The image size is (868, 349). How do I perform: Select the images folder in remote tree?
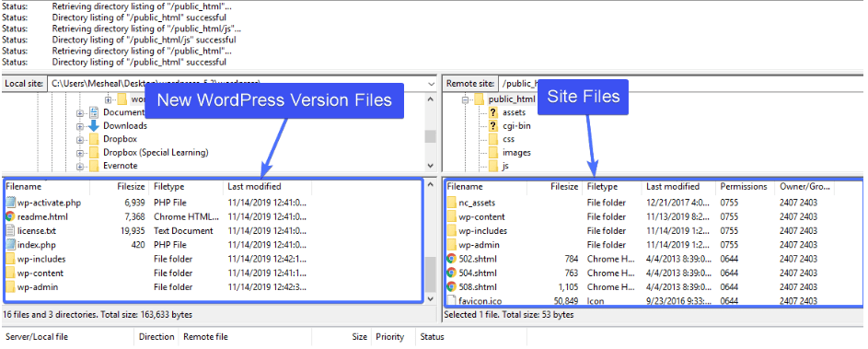516,152
